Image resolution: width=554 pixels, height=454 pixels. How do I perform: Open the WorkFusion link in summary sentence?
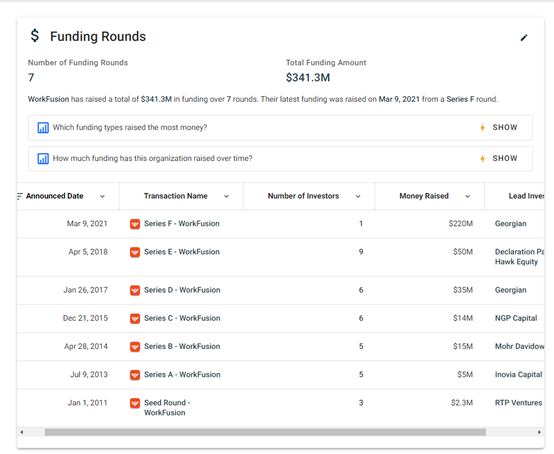point(48,99)
